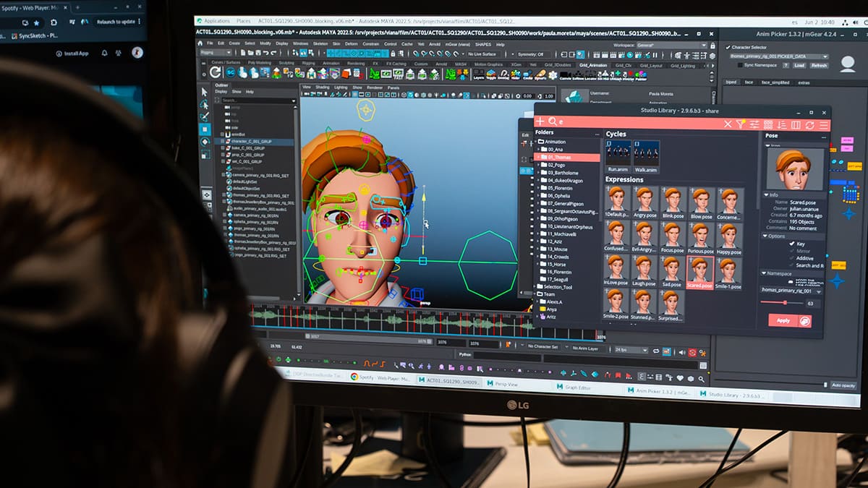Toggle the Additive option checkbox
Image resolution: width=868 pixels, height=488 pixels.
(791, 258)
